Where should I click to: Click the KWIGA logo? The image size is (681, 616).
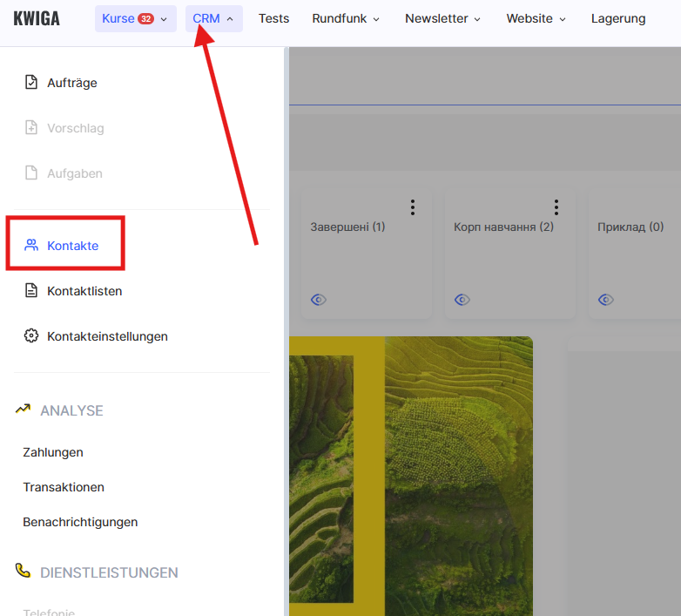(37, 18)
